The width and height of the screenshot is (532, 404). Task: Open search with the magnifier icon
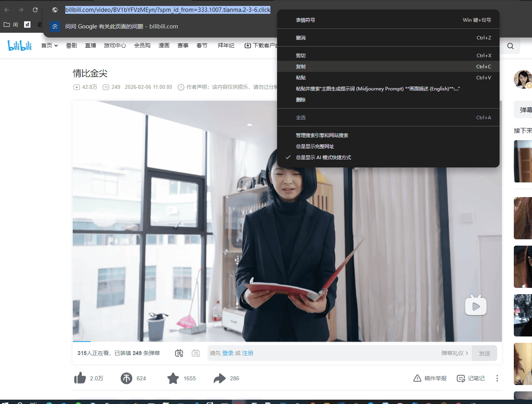click(x=510, y=46)
